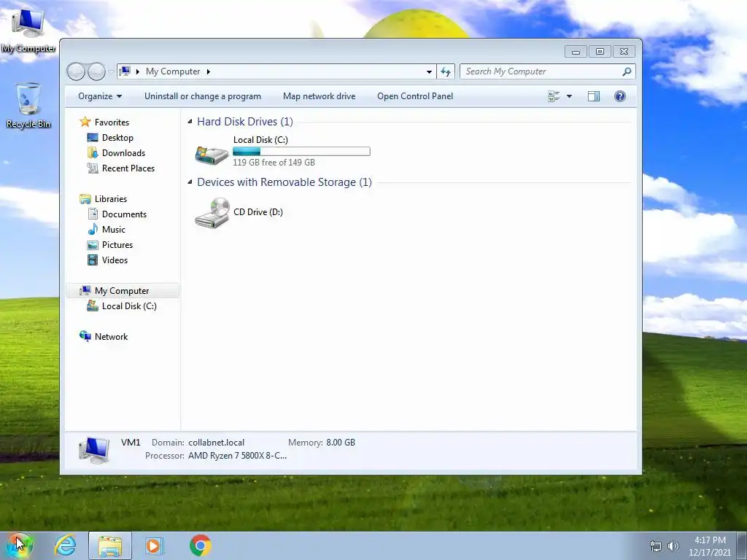Click the AMD Ryzen 7 processor value
The height and width of the screenshot is (560, 747).
click(x=237, y=456)
